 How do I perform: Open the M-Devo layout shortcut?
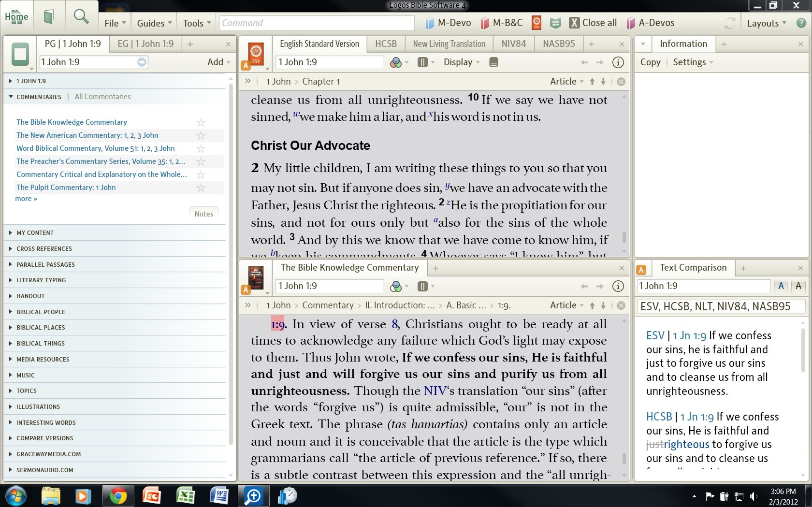tap(448, 23)
